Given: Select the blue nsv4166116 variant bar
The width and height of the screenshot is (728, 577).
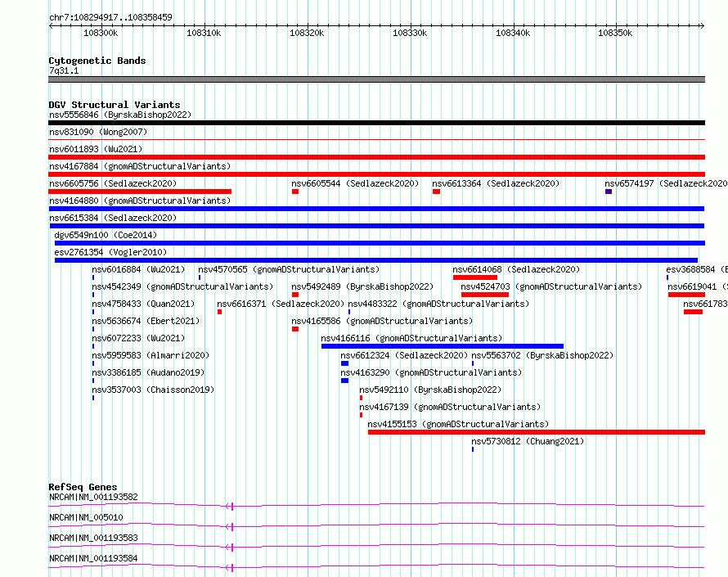Looking at the screenshot, I should click(x=443, y=346).
